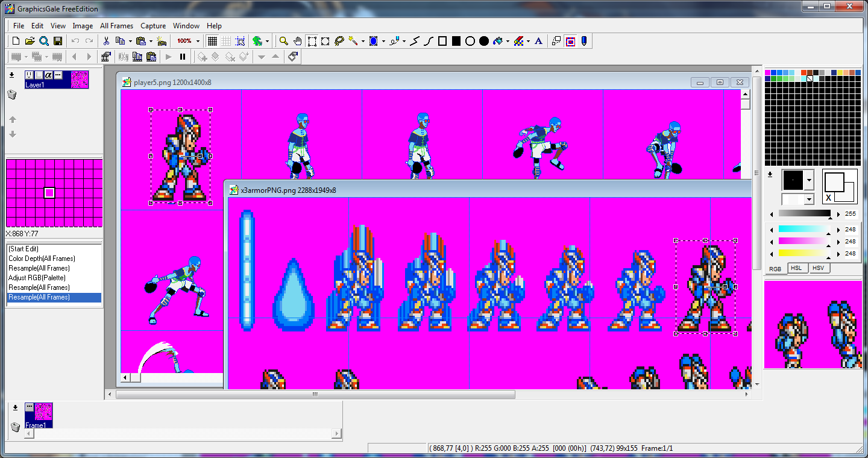Select the Hand pan tool

point(298,41)
